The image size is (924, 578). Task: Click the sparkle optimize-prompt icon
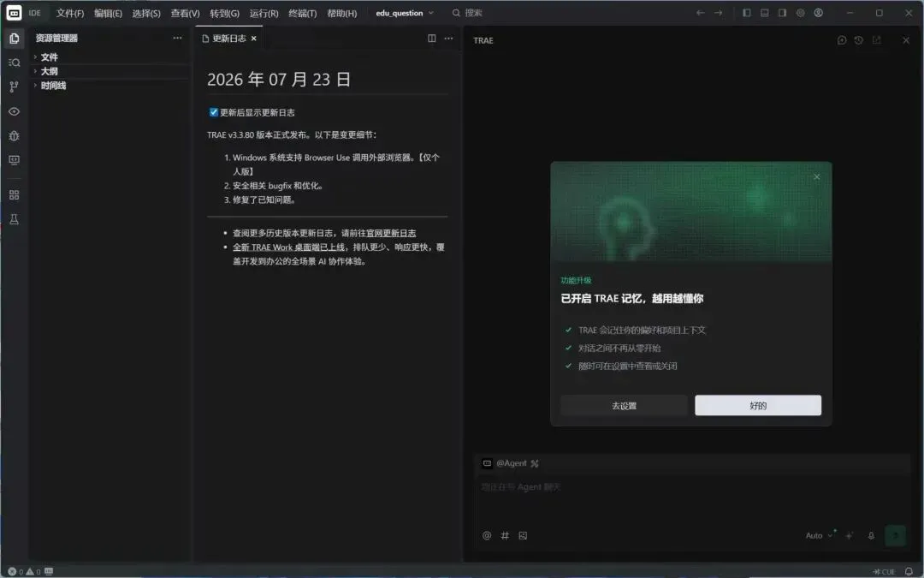coord(850,535)
